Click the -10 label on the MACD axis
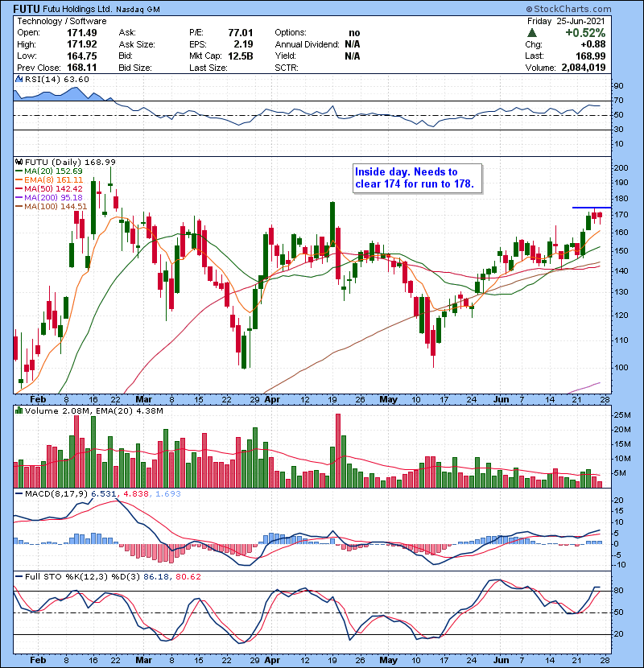Screen dimensions: 644x668 [x=619, y=564]
